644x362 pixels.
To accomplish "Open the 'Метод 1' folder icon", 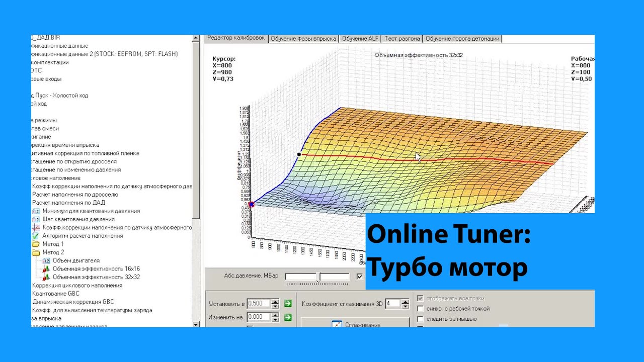I will [x=36, y=244].
